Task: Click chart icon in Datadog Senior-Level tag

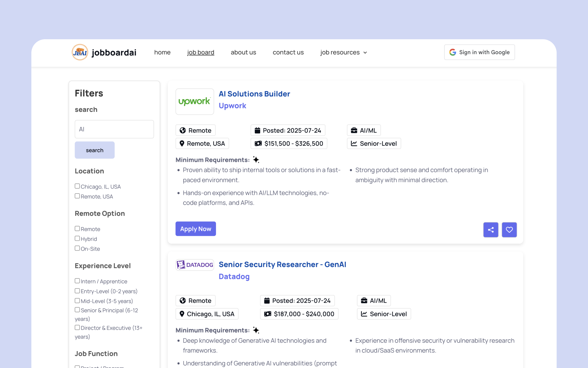Action: (364, 314)
